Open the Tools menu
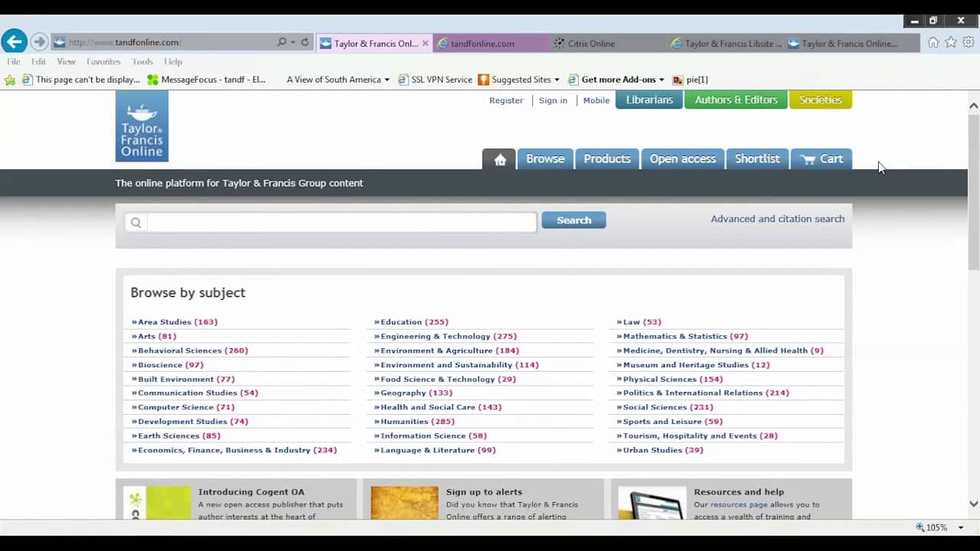The image size is (980, 551). pos(142,61)
